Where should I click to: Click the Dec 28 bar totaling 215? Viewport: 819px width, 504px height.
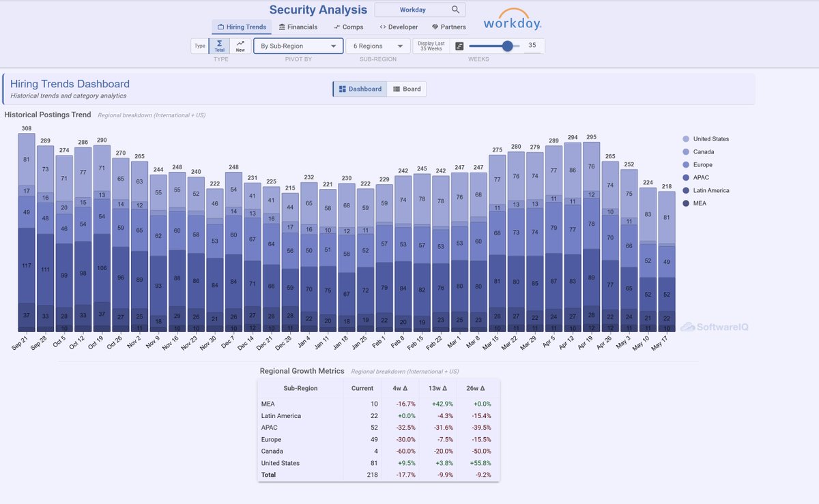(290, 263)
